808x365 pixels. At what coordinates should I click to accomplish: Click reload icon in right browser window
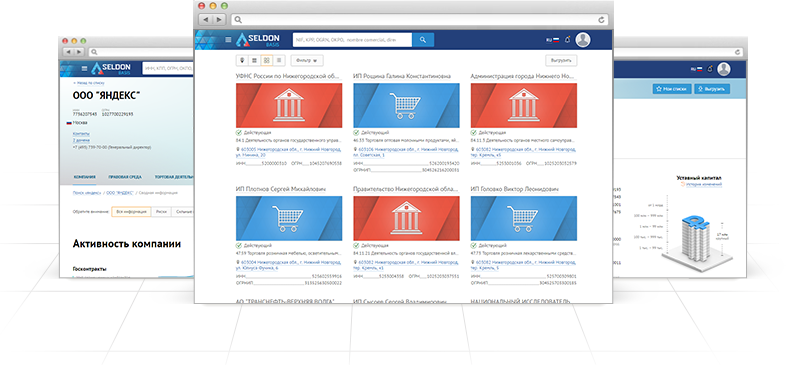click(737, 52)
